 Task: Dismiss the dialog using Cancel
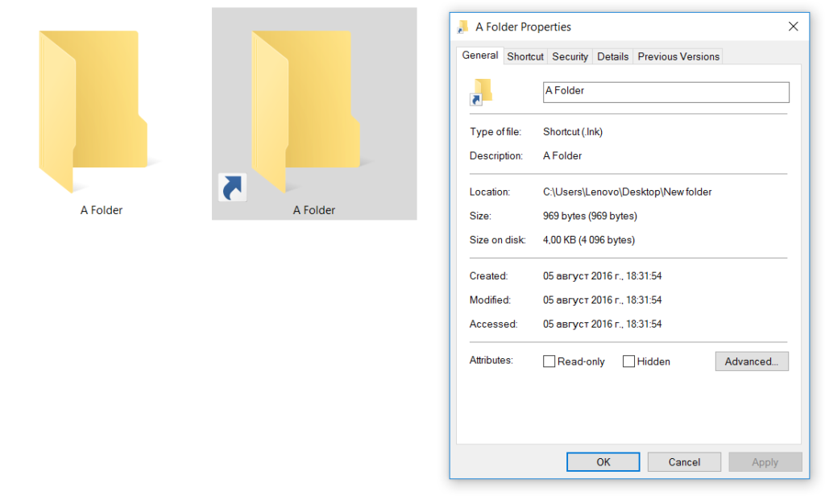[x=684, y=461]
